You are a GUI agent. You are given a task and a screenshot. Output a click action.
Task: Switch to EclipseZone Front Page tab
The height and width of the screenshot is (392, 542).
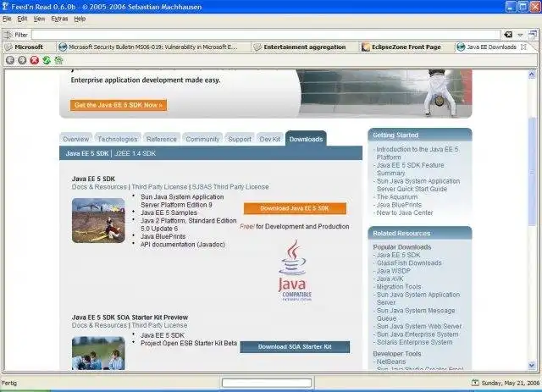click(406, 47)
